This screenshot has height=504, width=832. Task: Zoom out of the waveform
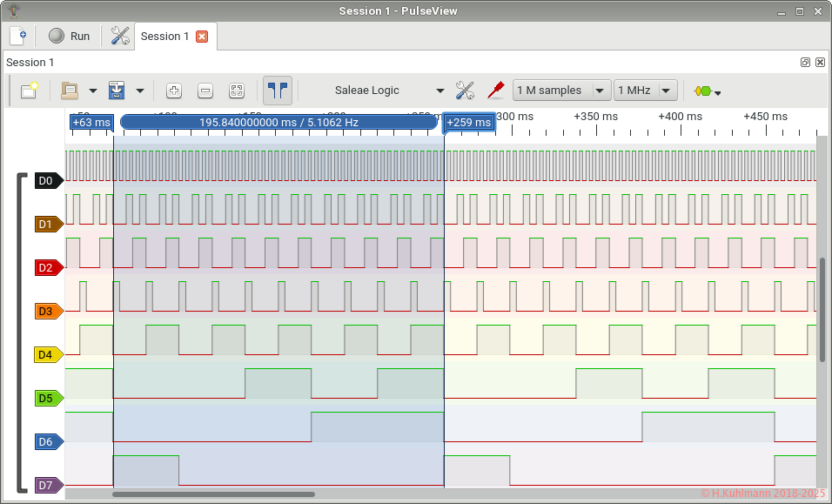pyautogui.click(x=205, y=91)
